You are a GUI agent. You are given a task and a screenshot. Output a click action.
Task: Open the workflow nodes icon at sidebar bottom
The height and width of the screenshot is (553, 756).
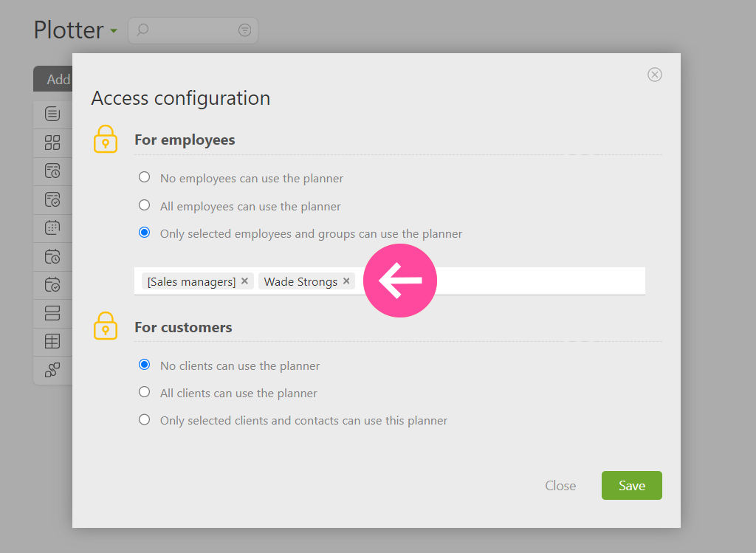pos(52,370)
